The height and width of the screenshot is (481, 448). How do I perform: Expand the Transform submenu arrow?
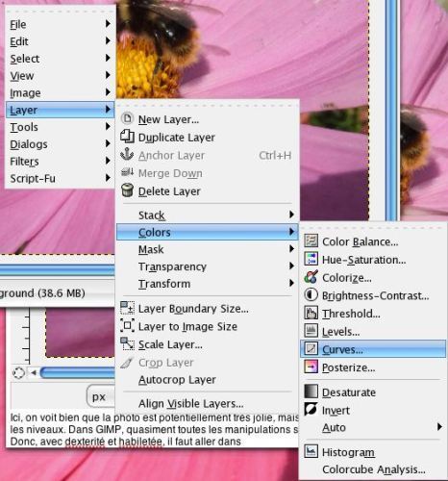[x=291, y=283]
